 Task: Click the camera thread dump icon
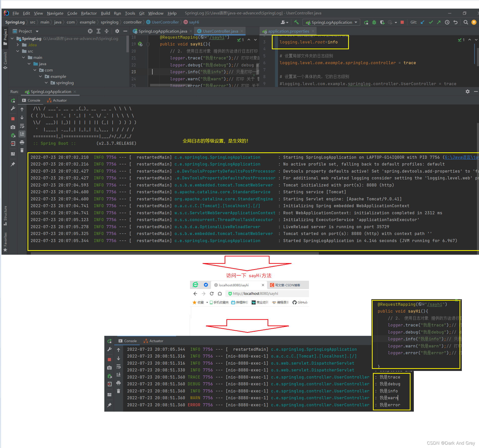[x=13, y=127]
